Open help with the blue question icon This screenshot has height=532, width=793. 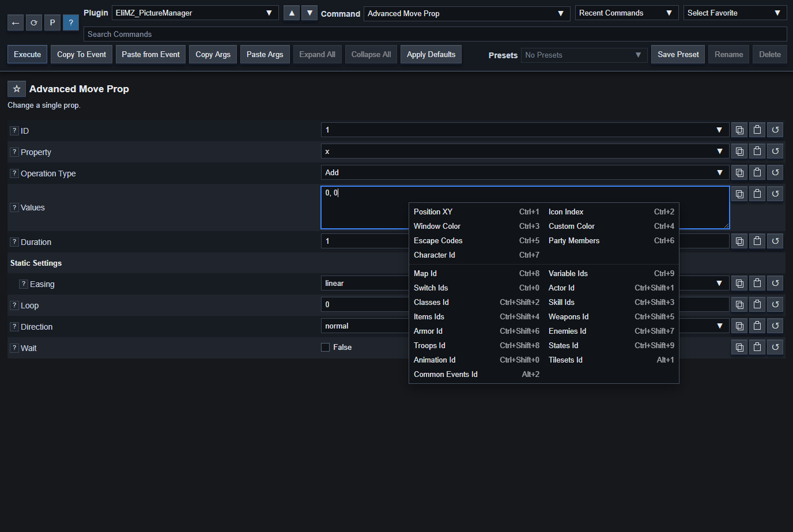coord(71,22)
